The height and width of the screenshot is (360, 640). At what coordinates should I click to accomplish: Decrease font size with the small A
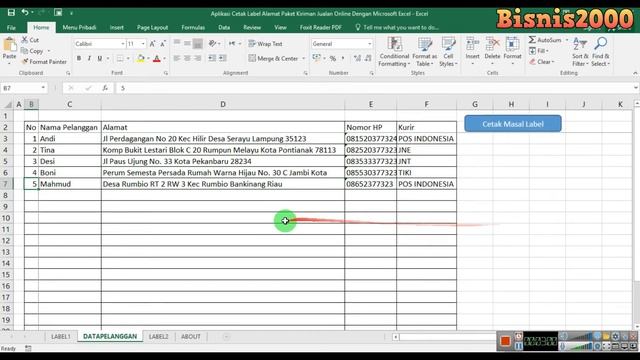point(162,44)
